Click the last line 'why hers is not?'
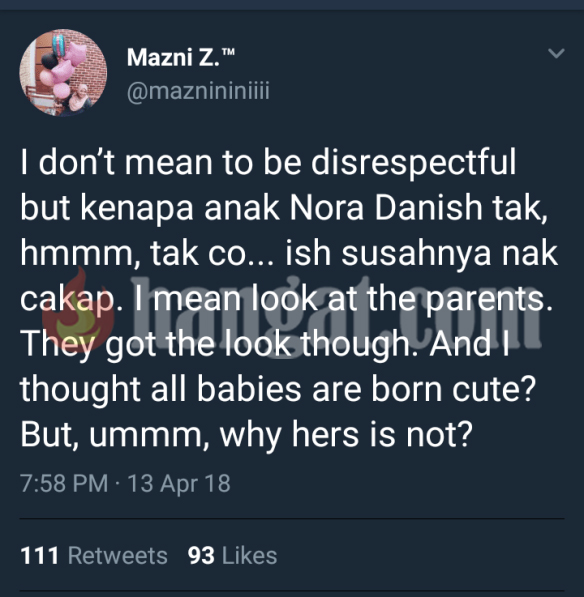584x597 pixels. pos(346,434)
